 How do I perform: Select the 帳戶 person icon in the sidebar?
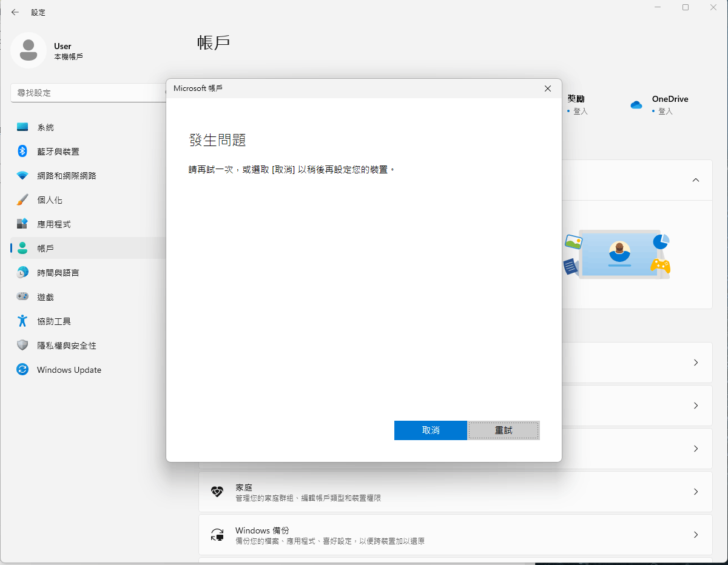tap(22, 249)
